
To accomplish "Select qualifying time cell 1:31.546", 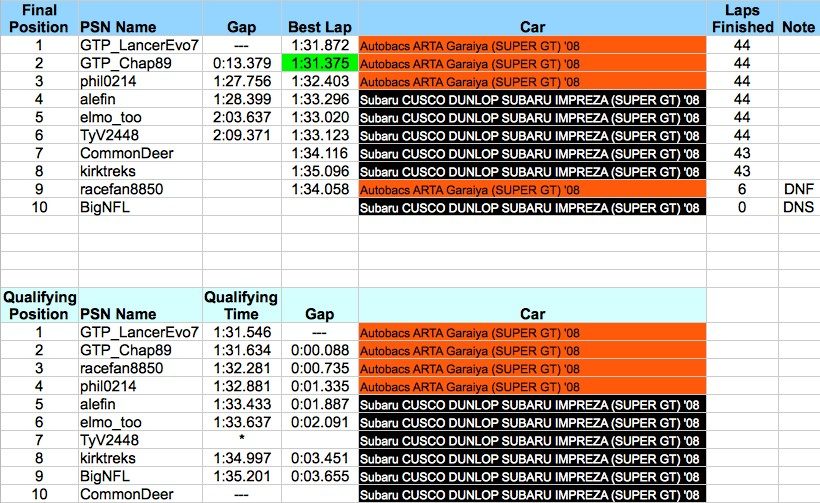I will [242, 332].
